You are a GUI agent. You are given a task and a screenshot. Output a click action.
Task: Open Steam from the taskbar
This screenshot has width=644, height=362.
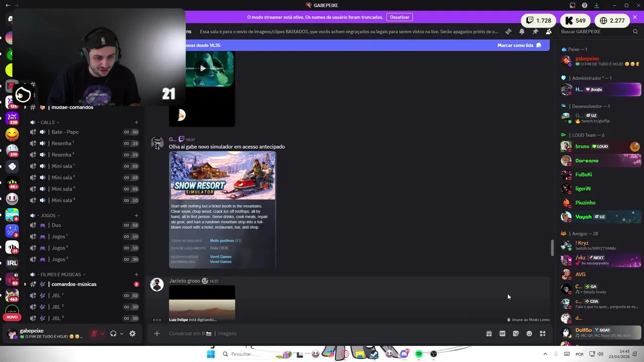click(x=374, y=354)
